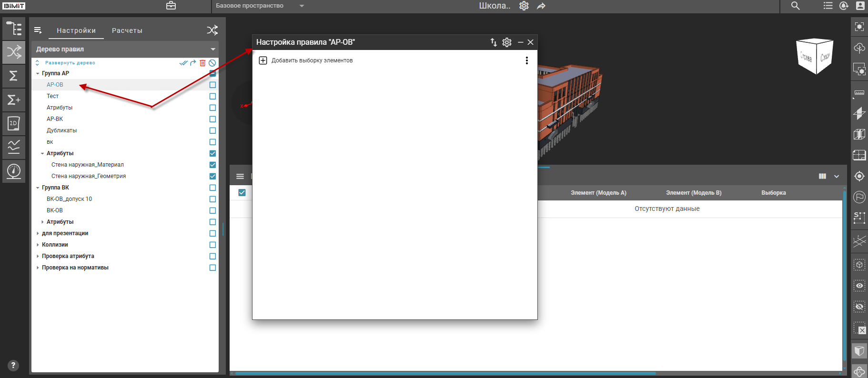868x378 pixels.
Task: Tick the Дубликаты rule checkbox
Action: 212,130
